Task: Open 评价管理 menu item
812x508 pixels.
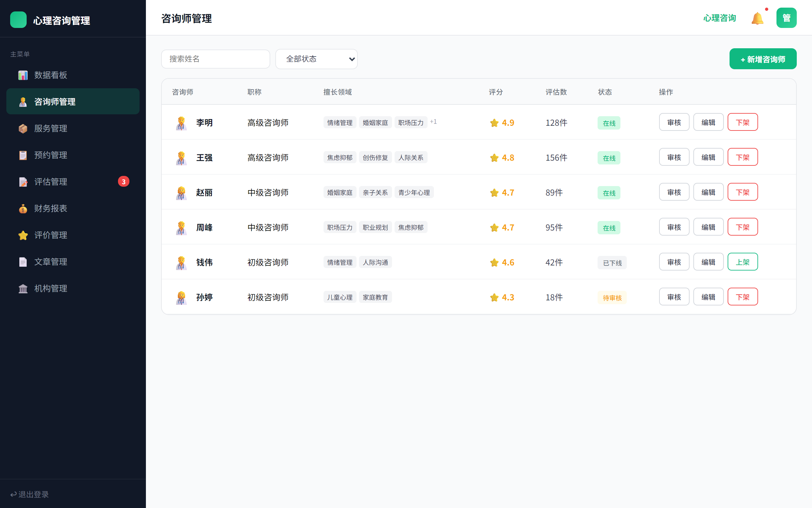Action: click(73, 235)
